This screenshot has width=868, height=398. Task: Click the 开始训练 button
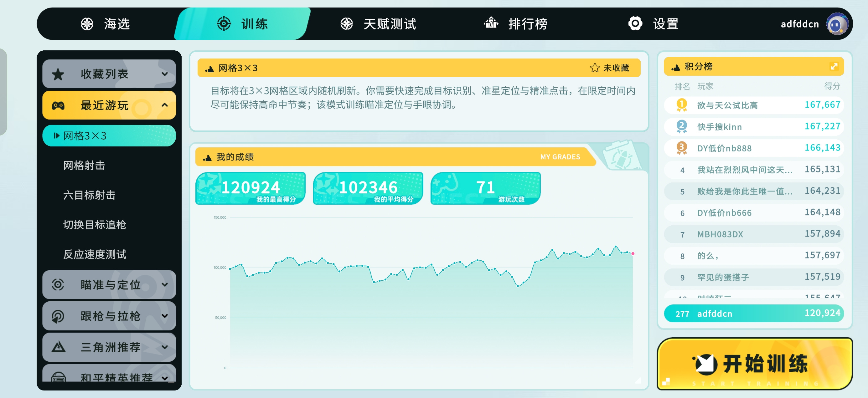(x=755, y=364)
